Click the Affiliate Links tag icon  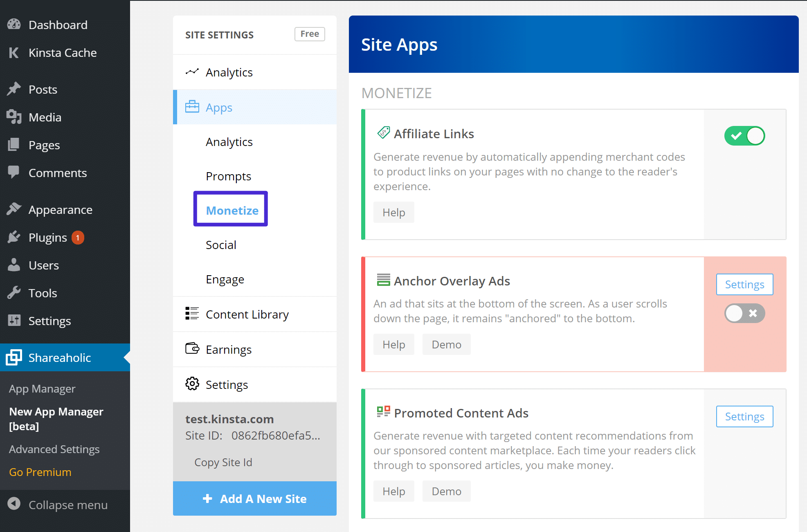point(384,133)
